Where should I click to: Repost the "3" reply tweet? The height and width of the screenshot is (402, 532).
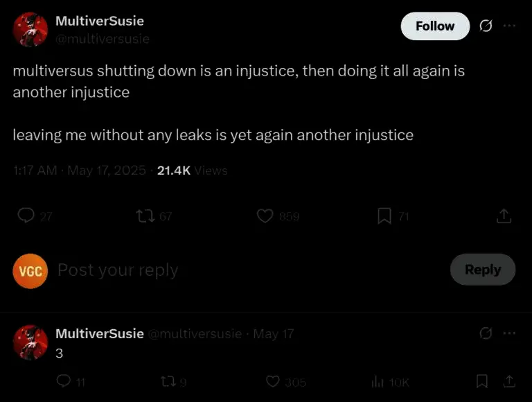pyautogui.click(x=168, y=381)
